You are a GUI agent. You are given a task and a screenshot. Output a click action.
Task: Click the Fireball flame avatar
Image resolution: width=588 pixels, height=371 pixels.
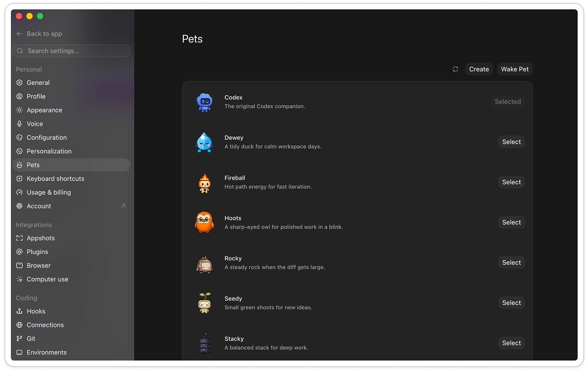pyautogui.click(x=204, y=183)
